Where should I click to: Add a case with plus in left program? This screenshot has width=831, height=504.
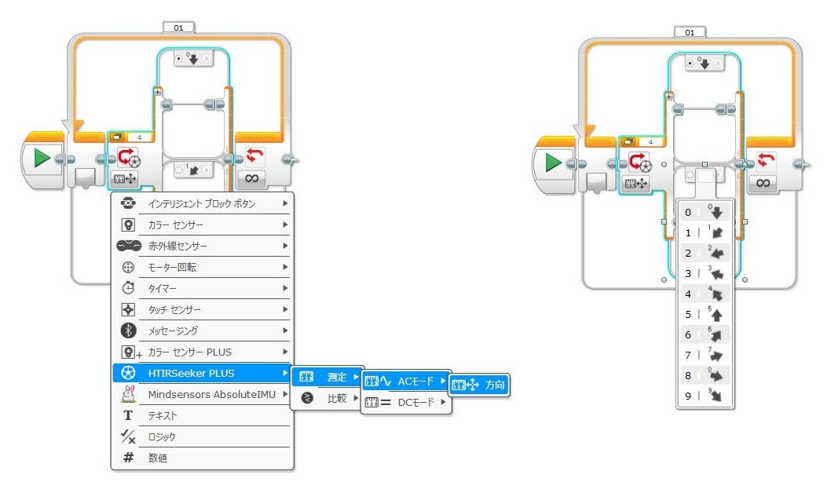(157, 92)
